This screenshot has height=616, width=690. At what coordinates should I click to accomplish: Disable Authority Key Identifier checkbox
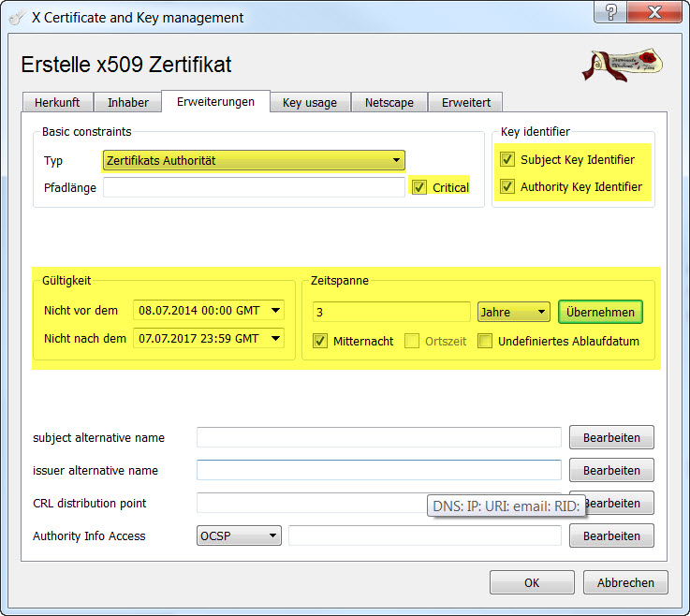pos(507,187)
